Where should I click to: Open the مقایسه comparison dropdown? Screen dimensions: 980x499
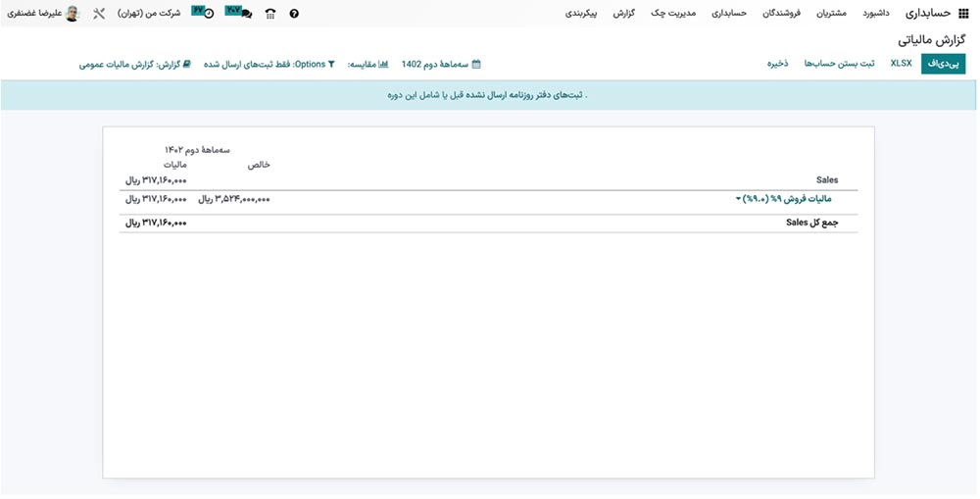368,64
